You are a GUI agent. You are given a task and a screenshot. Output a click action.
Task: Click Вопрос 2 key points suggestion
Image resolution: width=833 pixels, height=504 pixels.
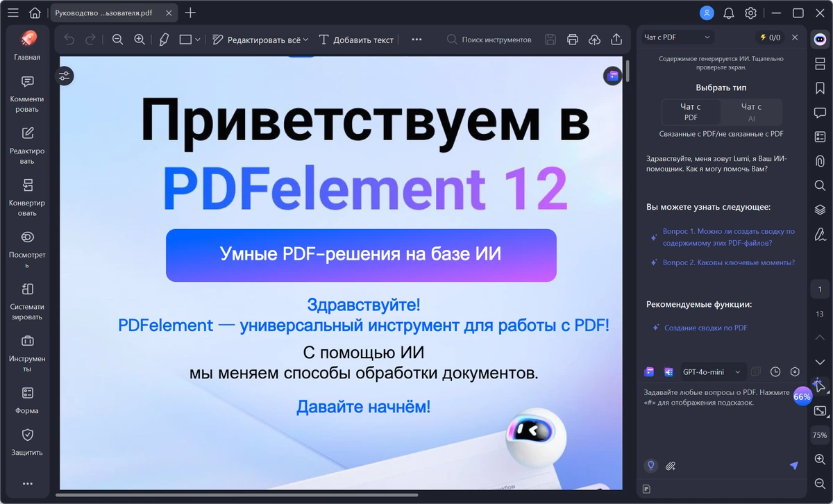tap(722, 262)
